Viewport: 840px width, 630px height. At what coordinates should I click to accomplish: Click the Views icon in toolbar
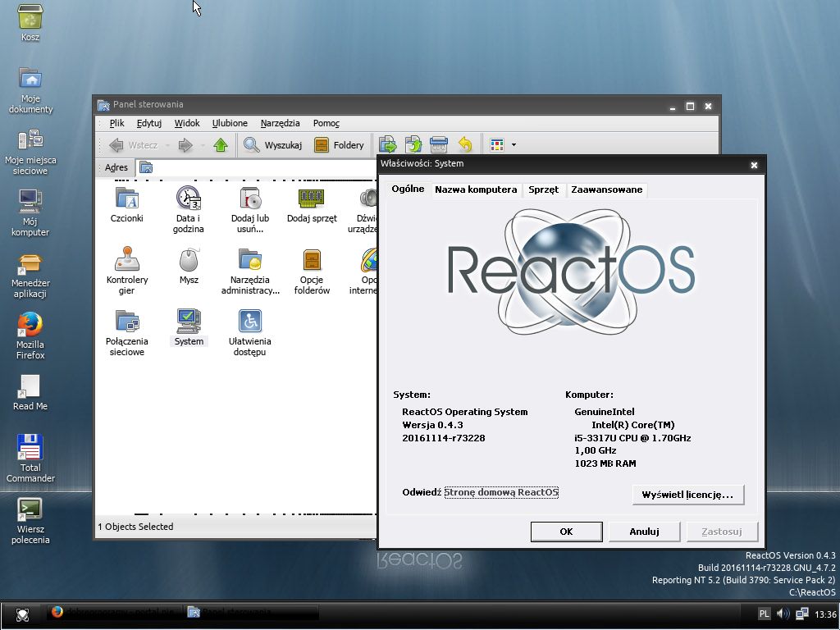(497, 144)
